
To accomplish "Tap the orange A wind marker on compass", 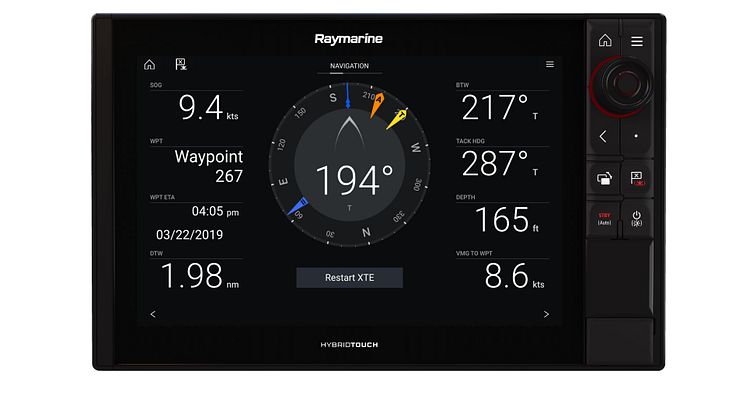I will tap(377, 105).
